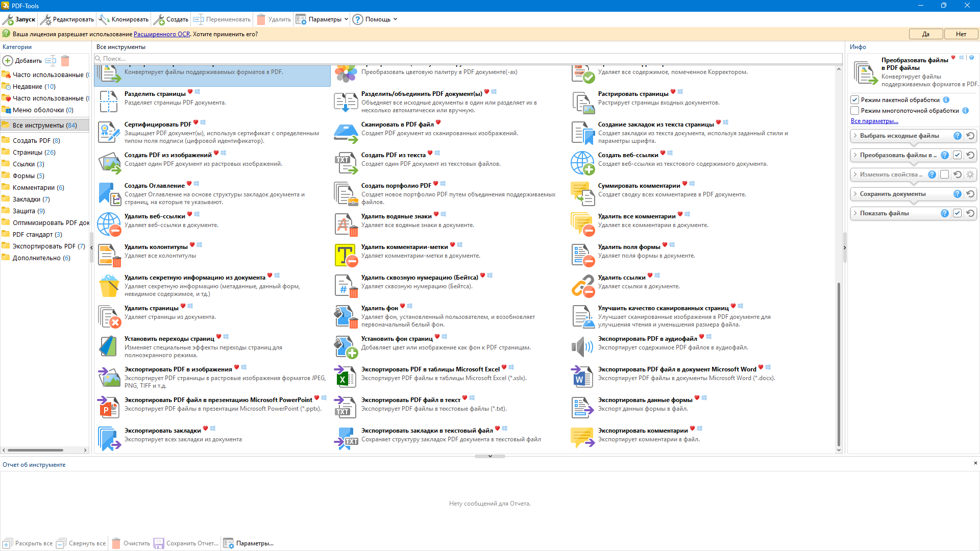The height and width of the screenshot is (551, 980).
Task: Delete category with the trash icon beside Добавить
Action: click(x=65, y=61)
